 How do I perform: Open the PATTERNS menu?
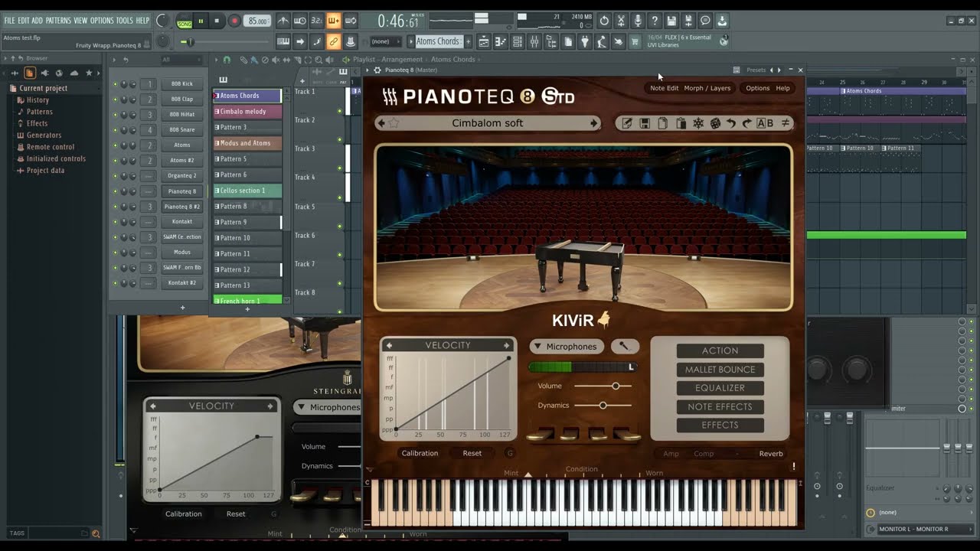pos(58,21)
